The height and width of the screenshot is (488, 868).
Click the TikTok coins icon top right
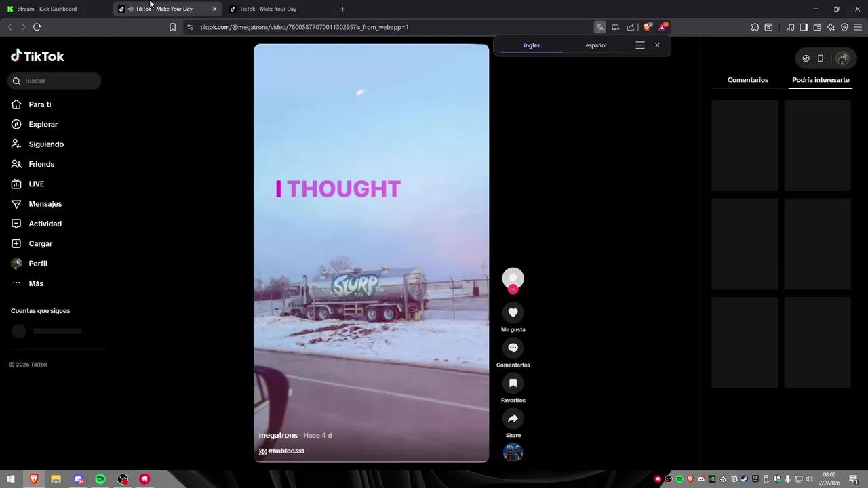(806, 58)
